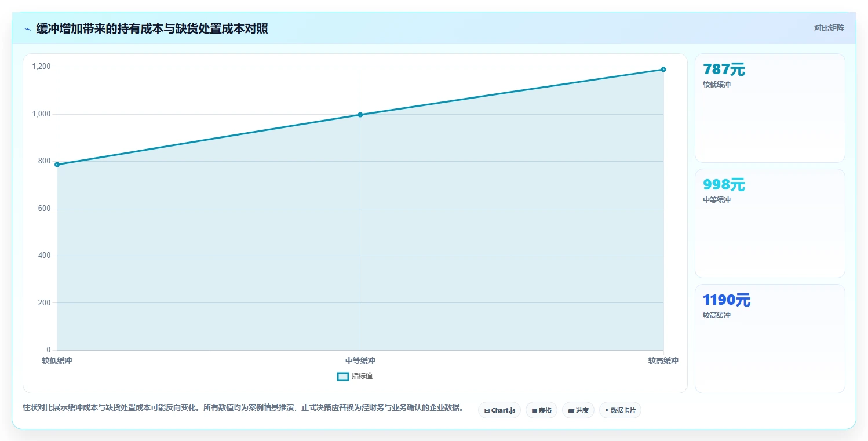Select the 中等缓冲 data point on the line
Screen dimensions: 868x441
tap(360, 115)
